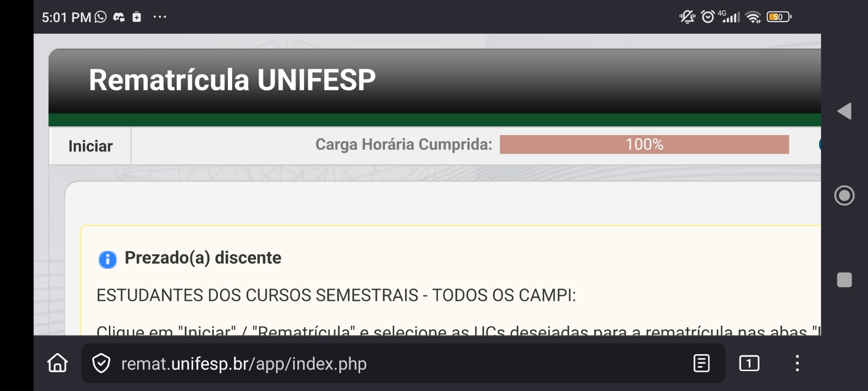Click the Prezado(a) discente heading
868x391 pixels.
click(x=203, y=258)
